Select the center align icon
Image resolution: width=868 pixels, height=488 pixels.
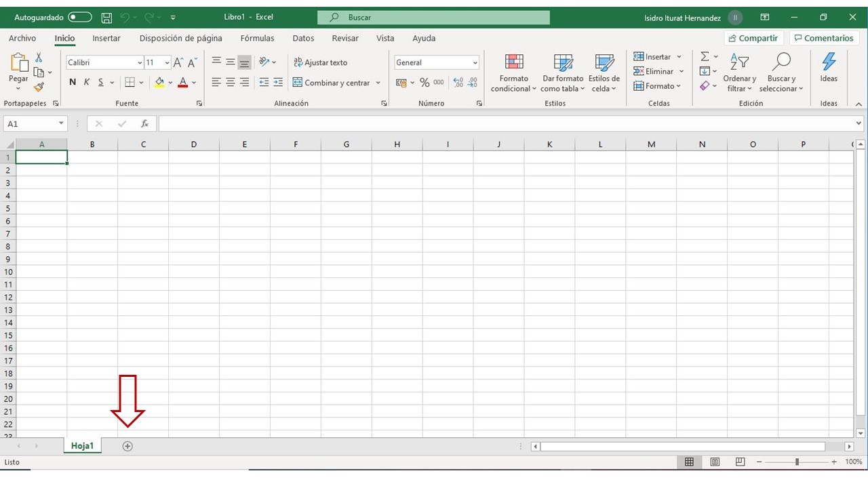229,82
